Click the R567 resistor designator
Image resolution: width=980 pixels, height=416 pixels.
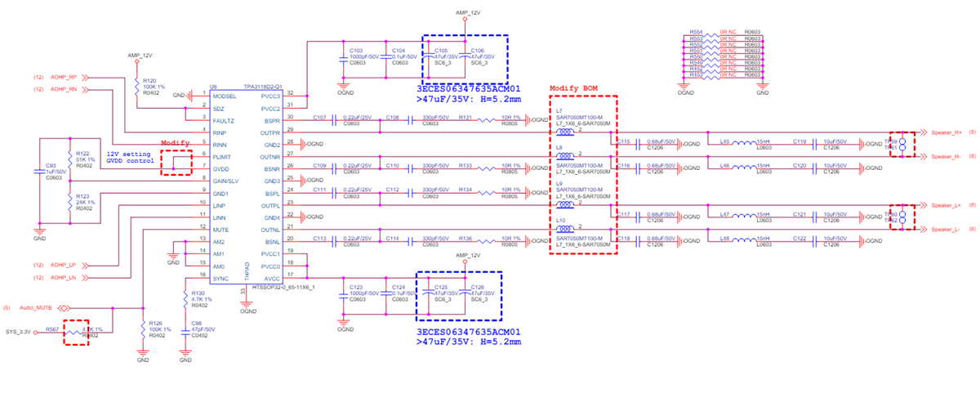pyautogui.click(x=52, y=329)
